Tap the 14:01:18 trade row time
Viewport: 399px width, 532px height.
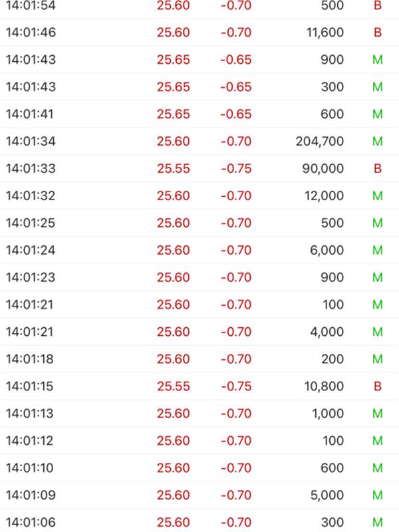(x=31, y=359)
